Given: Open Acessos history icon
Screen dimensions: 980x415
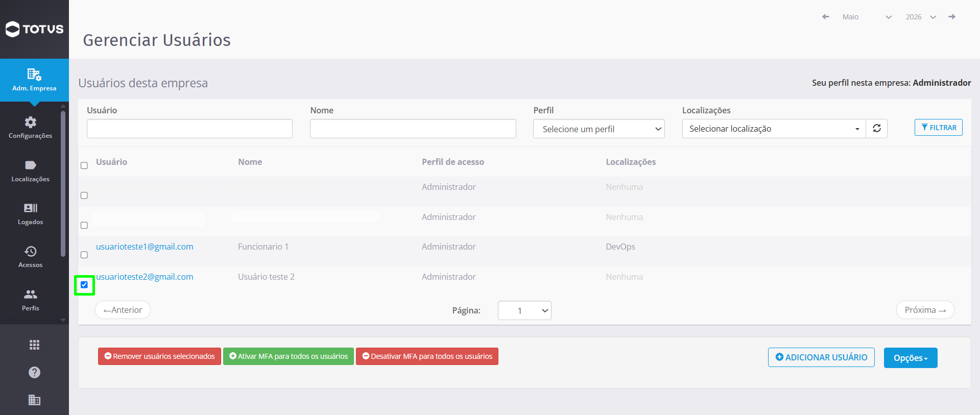Looking at the screenshot, I should pos(31,251).
